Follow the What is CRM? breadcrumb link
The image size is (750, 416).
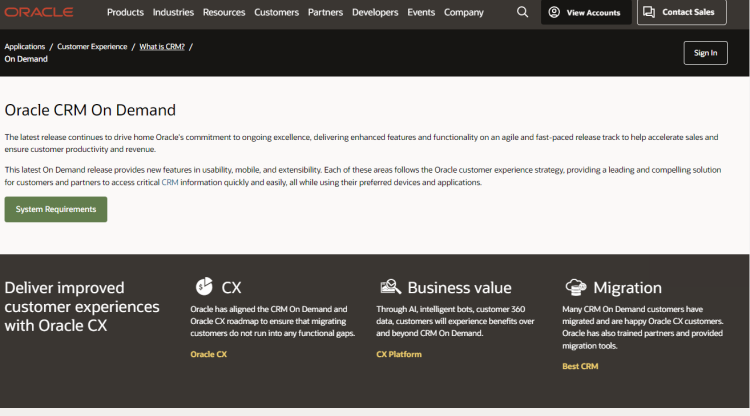click(162, 46)
